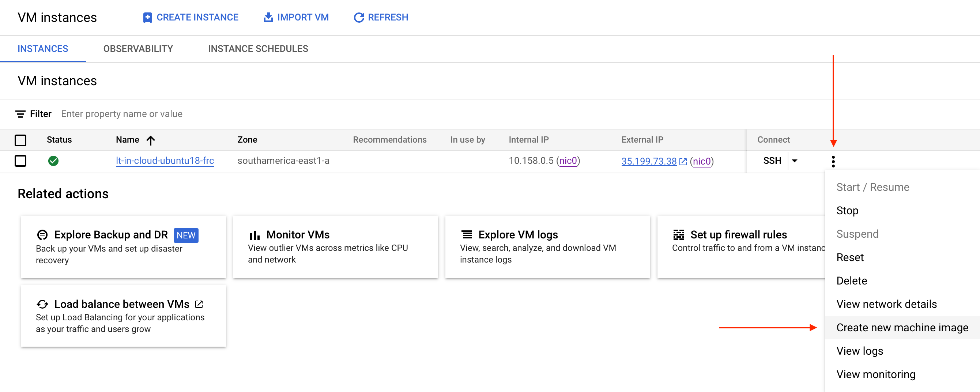Click the Create Instance plus icon
Screen dimensions: 980x392
[x=148, y=18]
